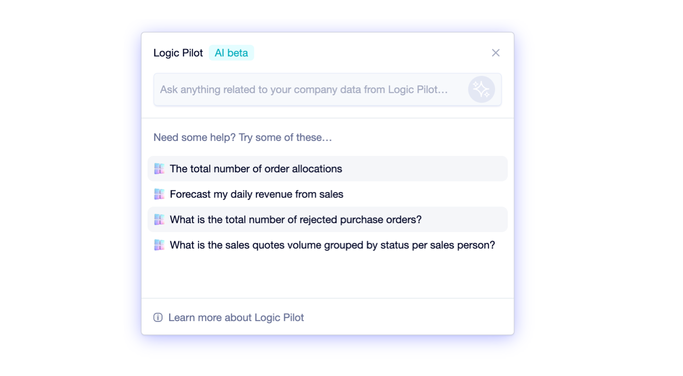
Task: Click the blank backdrop outside the dialog
Action: click(597, 187)
